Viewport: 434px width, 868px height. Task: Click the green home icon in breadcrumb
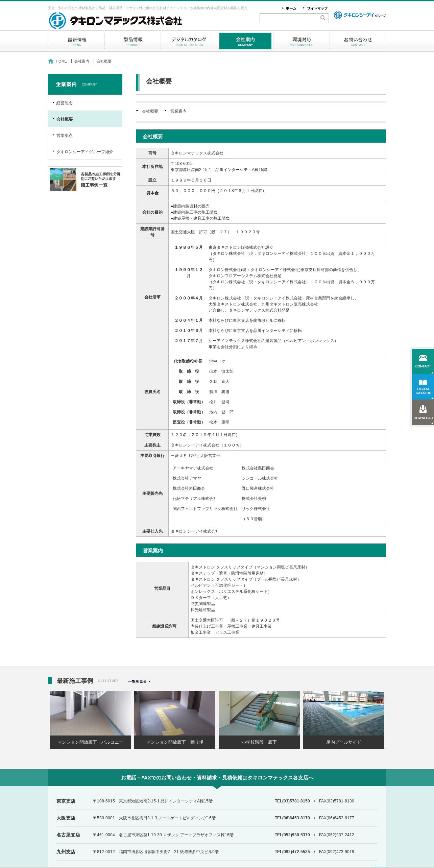51,61
